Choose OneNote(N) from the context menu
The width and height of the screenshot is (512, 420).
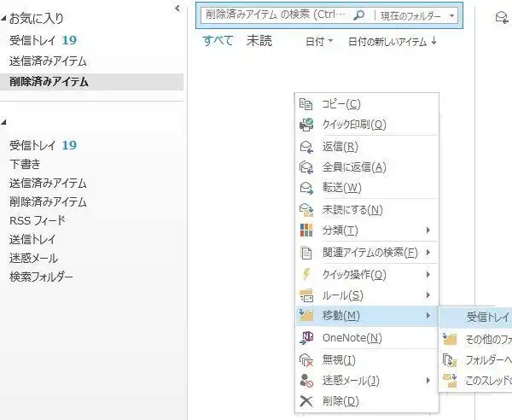click(x=367, y=338)
